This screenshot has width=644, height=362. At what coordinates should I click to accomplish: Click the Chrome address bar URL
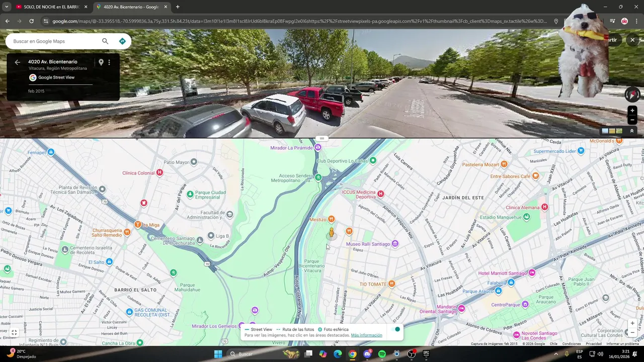point(299,21)
